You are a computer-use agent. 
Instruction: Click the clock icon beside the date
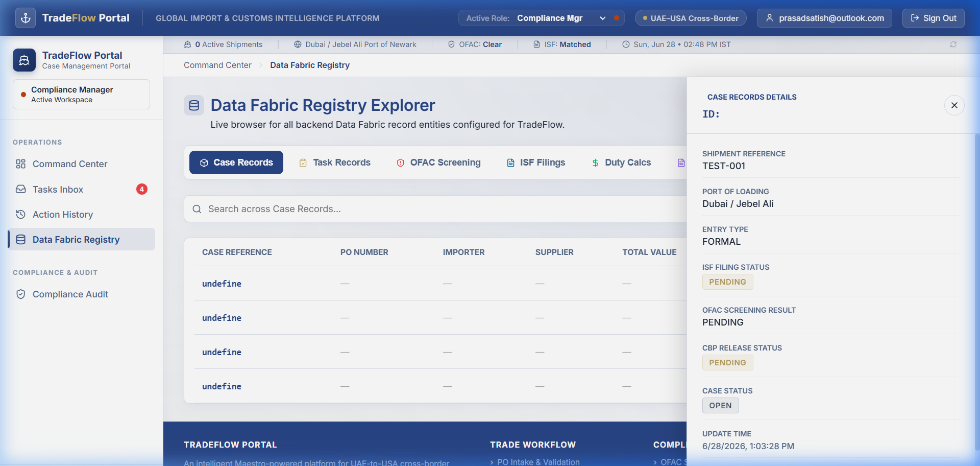point(626,44)
